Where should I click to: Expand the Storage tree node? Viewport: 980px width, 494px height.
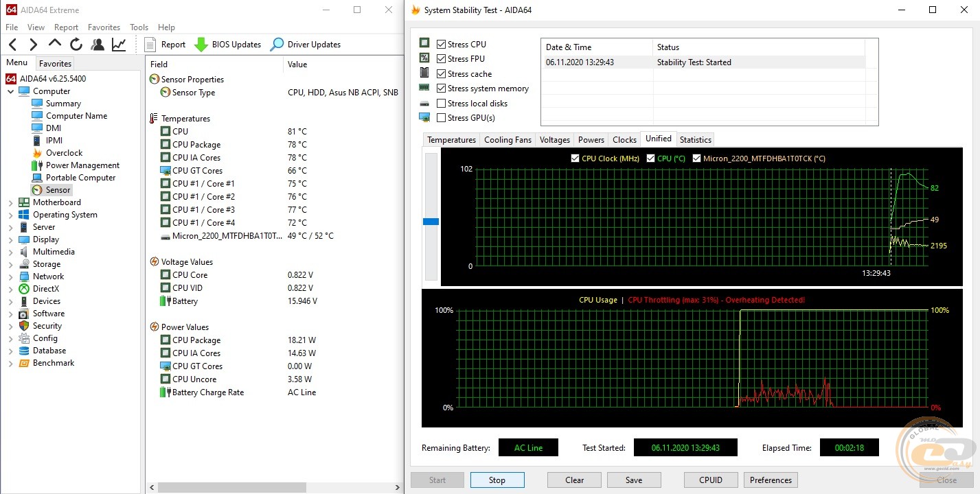coord(10,264)
